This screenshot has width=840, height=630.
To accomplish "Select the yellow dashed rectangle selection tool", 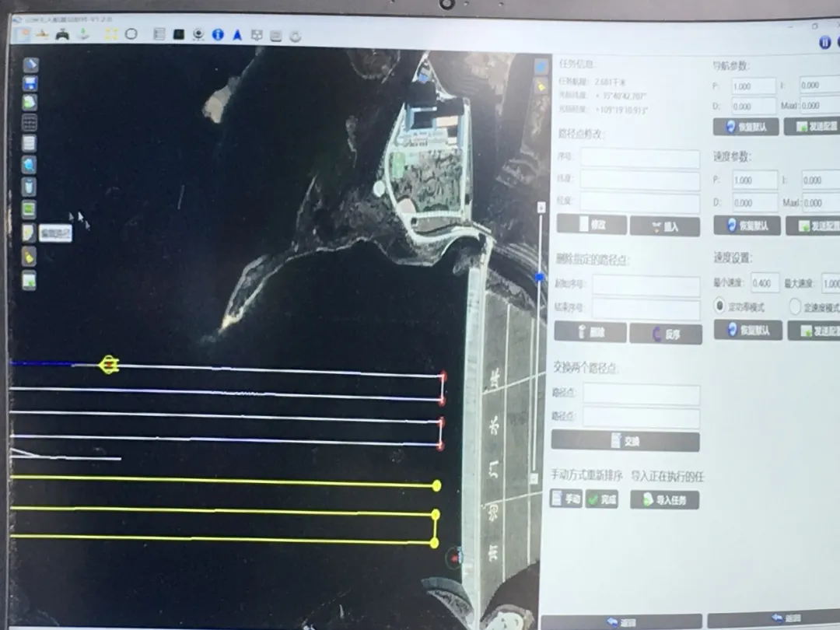I will click(x=111, y=35).
